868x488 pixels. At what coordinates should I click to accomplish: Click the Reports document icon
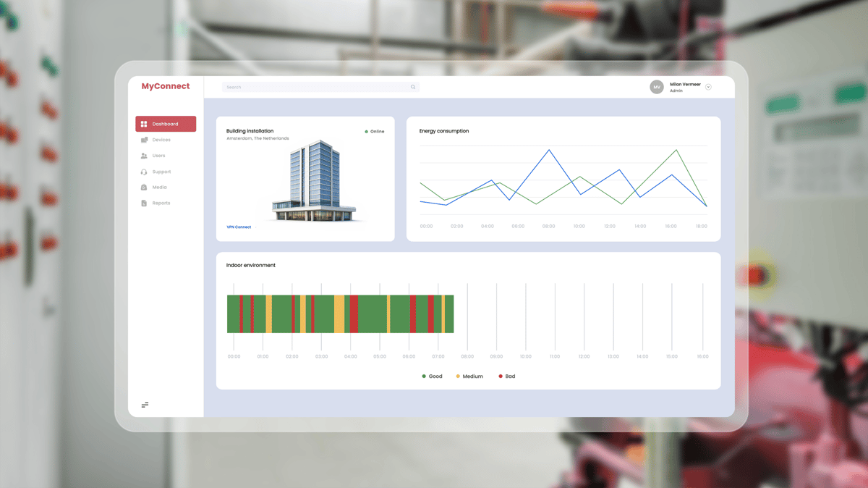tap(144, 203)
